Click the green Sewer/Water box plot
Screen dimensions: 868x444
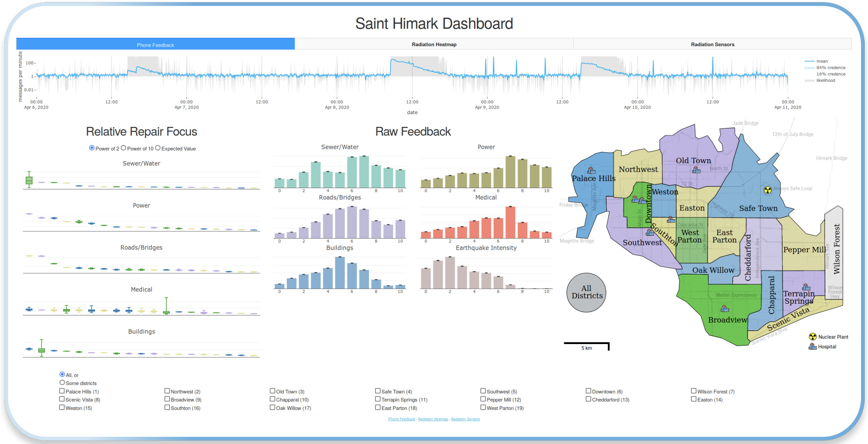29,180
